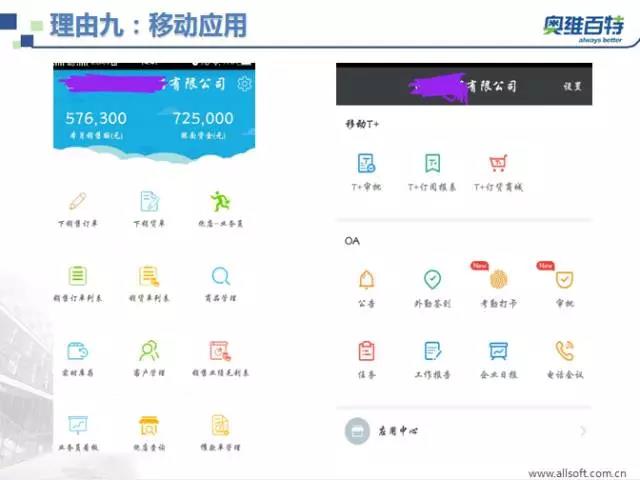Viewport: 640px width, 480px height.
Task: Select the 576,300 monthly sales figure
Action: tap(96, 118)
